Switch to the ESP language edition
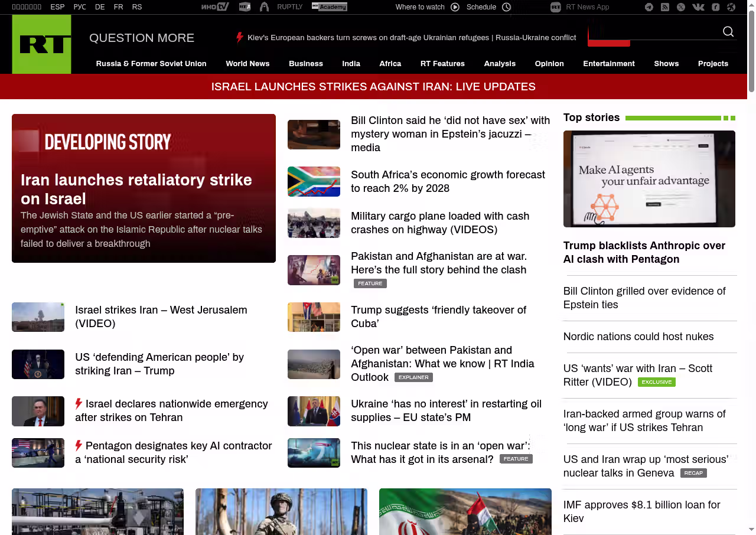 pos(57,7)
